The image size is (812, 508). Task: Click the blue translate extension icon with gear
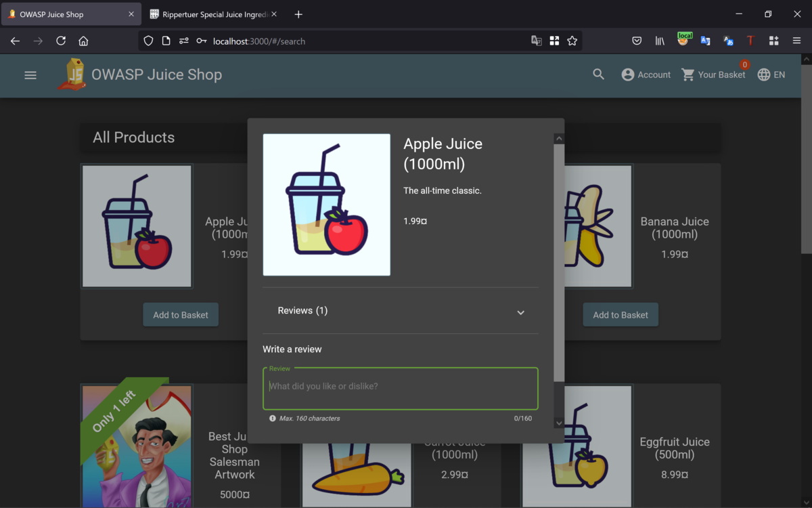pos(729,41)
